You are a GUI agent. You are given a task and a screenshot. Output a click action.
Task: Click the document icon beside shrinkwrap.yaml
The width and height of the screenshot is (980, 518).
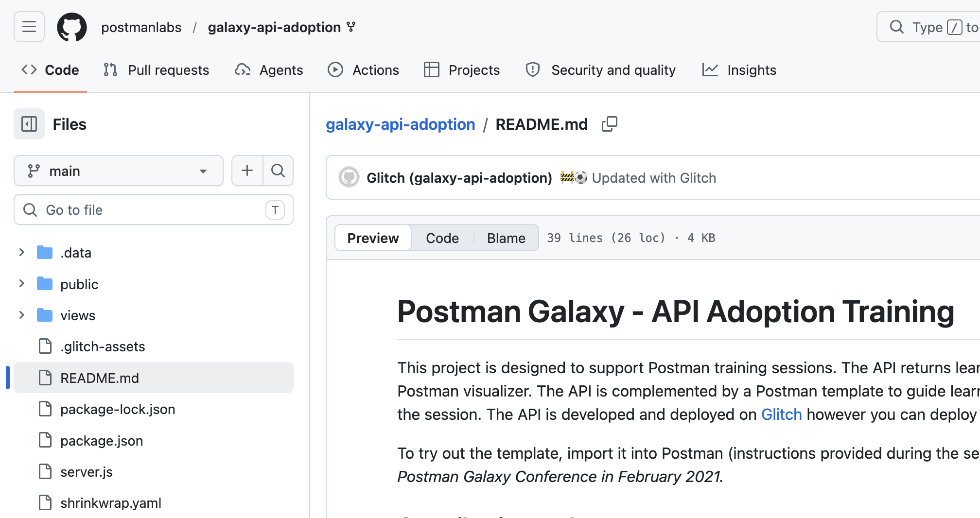click(x=45, y=502)
